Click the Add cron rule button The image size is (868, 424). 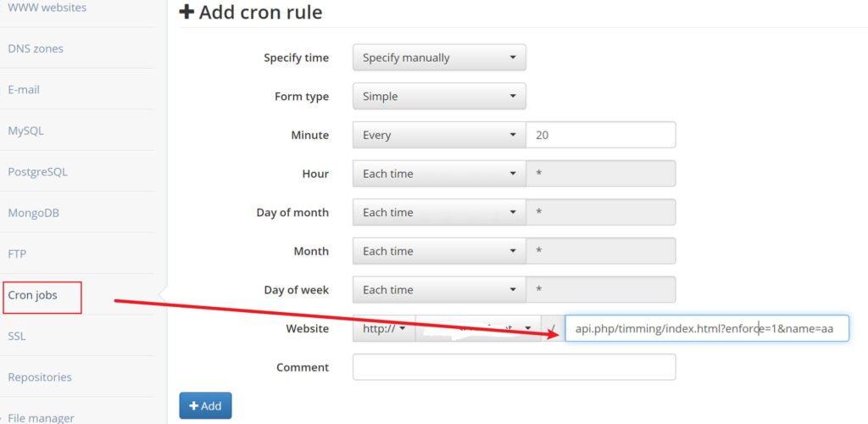click(x=205, y=405)
